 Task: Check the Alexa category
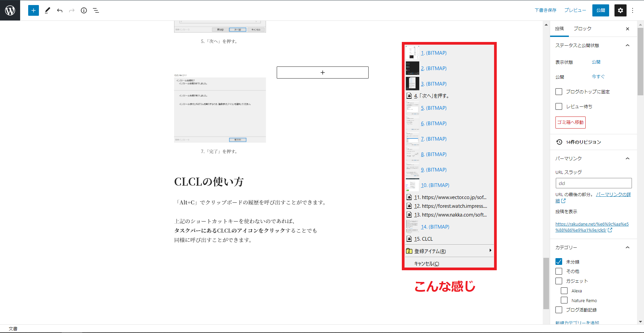[x=564, y=291]
